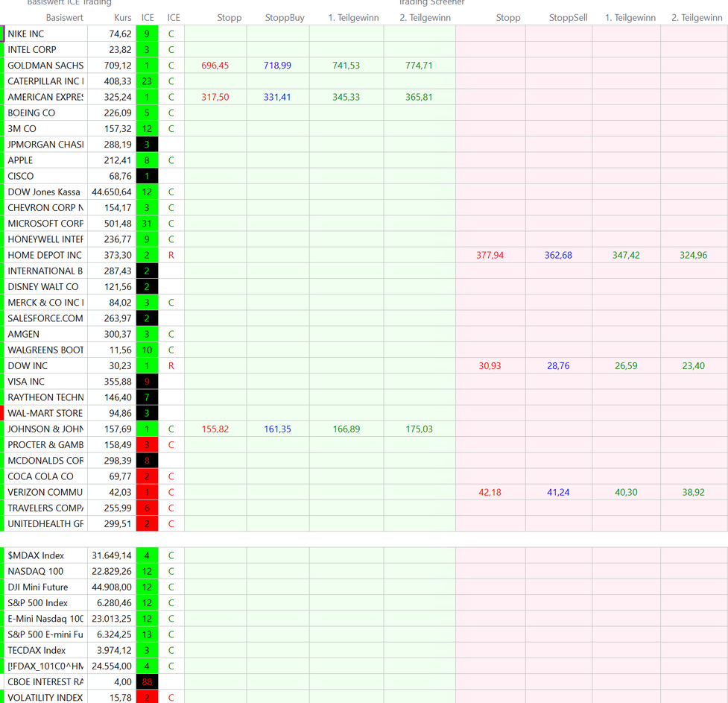Screen dimensions: 728x703
Task: Select the NIKE INC row name
Action: 26,34
